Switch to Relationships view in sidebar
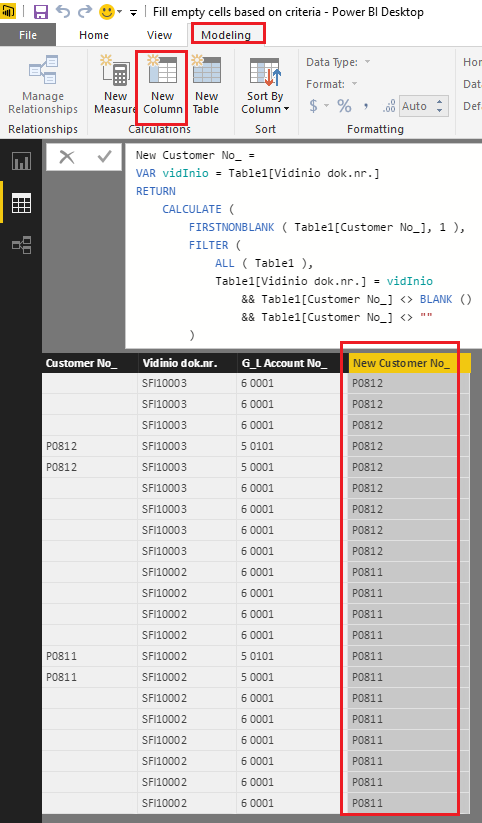Viewport: 482px width, 823px height. click(22, 245)
